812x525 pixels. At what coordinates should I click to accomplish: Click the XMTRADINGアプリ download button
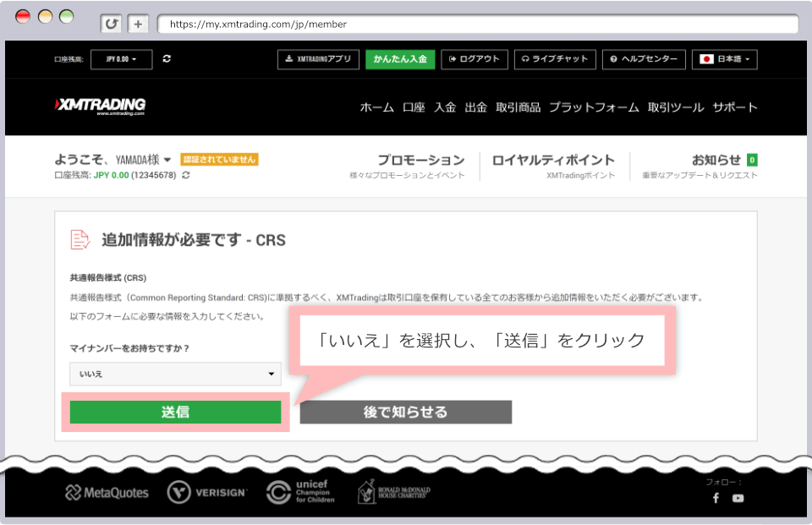point(319,59)
